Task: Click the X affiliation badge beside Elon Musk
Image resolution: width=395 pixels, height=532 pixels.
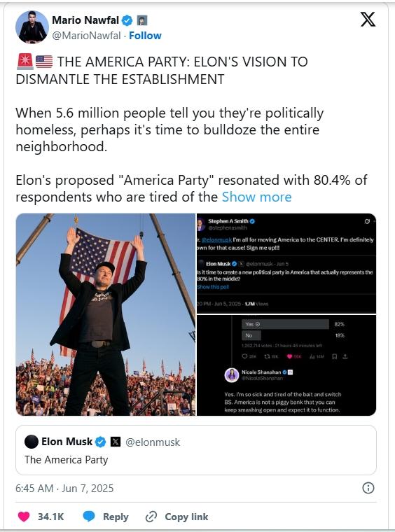Action: pos(116,442)
